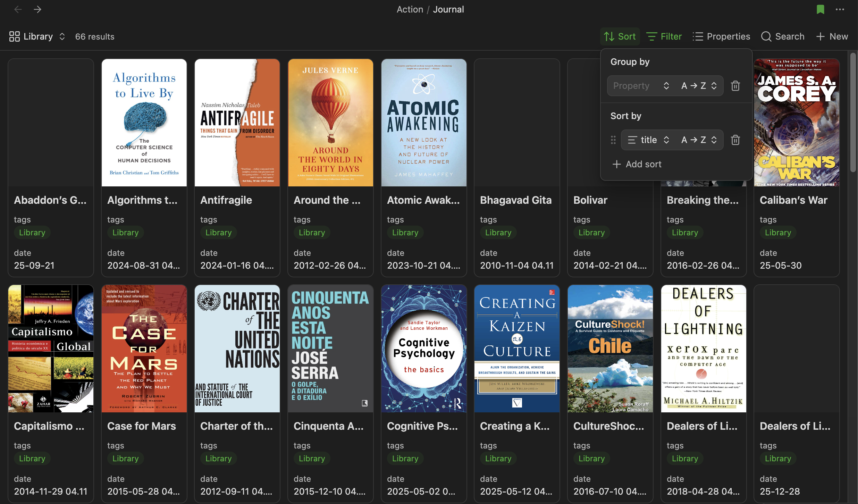Go forward with the right arrow
Viewport: 858px width, 504px height.
(37, 9)
